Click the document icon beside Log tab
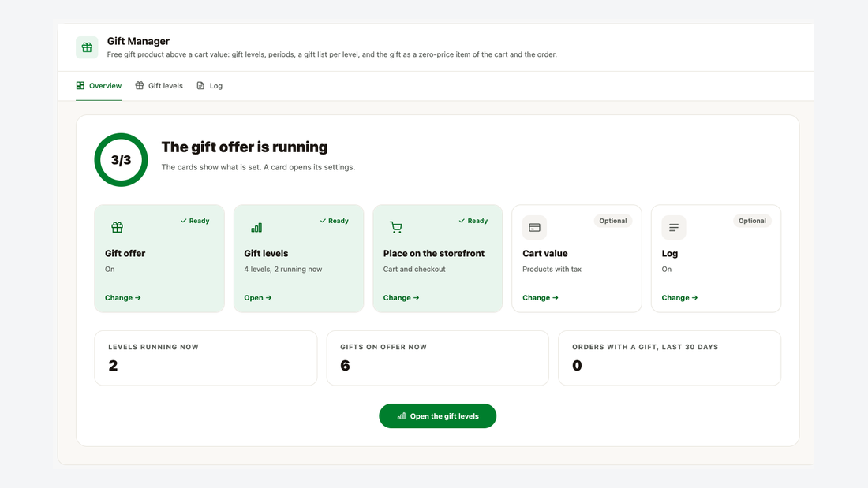This screenshot has width=868, height=488. 200,86
